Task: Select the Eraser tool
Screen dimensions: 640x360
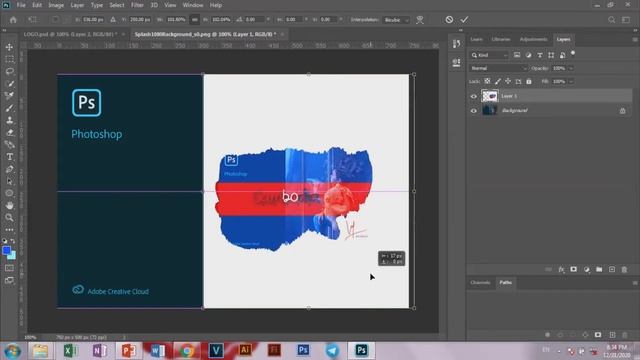Action: click(x=9, y=133)
